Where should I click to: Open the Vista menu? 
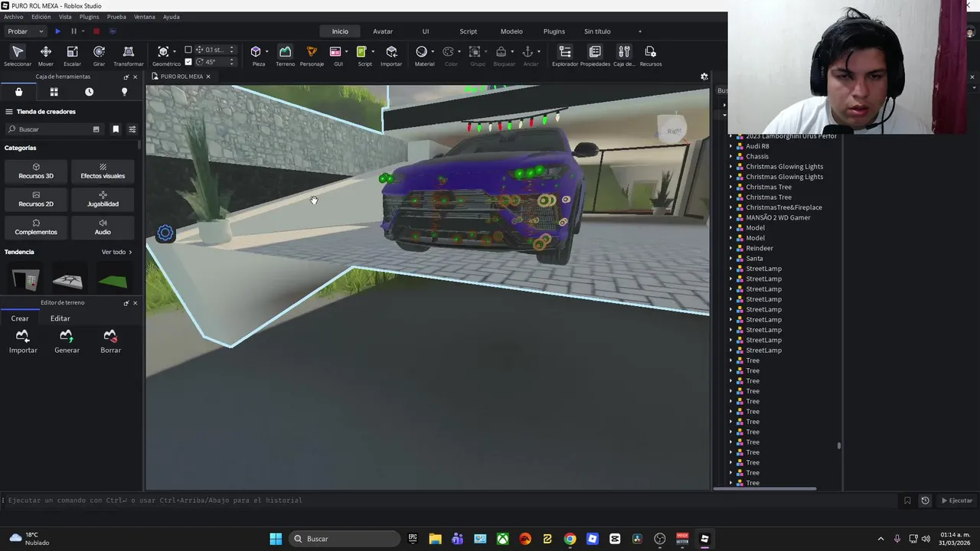(x=65, y=17)
